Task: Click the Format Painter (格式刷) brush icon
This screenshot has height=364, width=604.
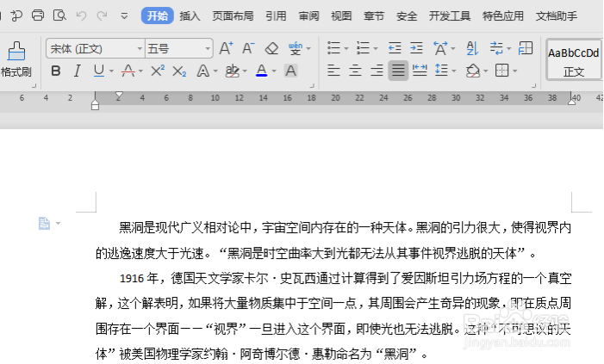Action: click(x=16, y=52)
